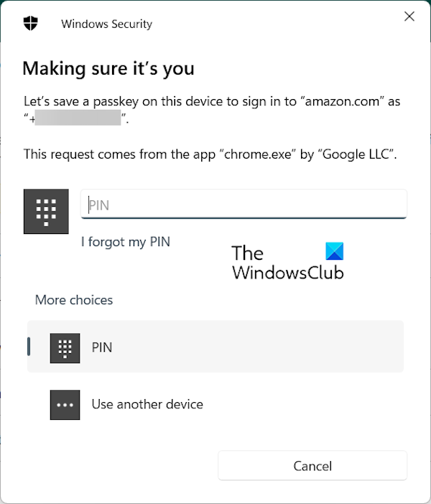Click the "Use another device" label text
Viewport: 431px width, 504px height.
[147, 404]
